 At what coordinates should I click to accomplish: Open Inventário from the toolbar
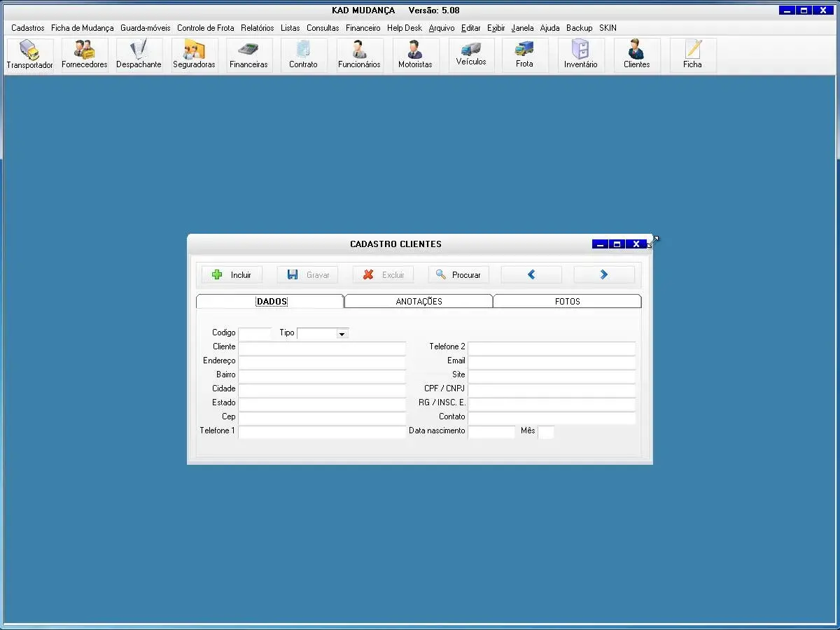click(580, 55)
